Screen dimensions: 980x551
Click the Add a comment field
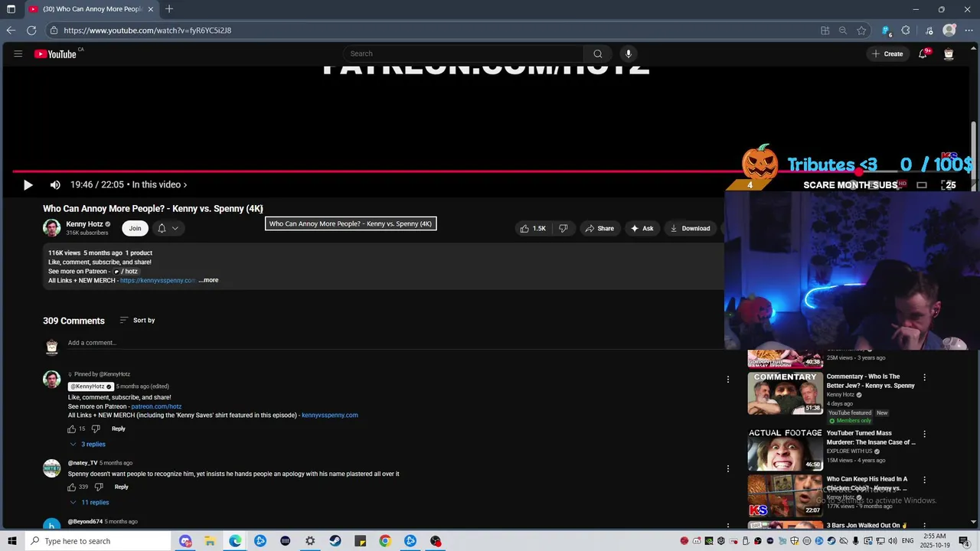[x=394, y=343]
